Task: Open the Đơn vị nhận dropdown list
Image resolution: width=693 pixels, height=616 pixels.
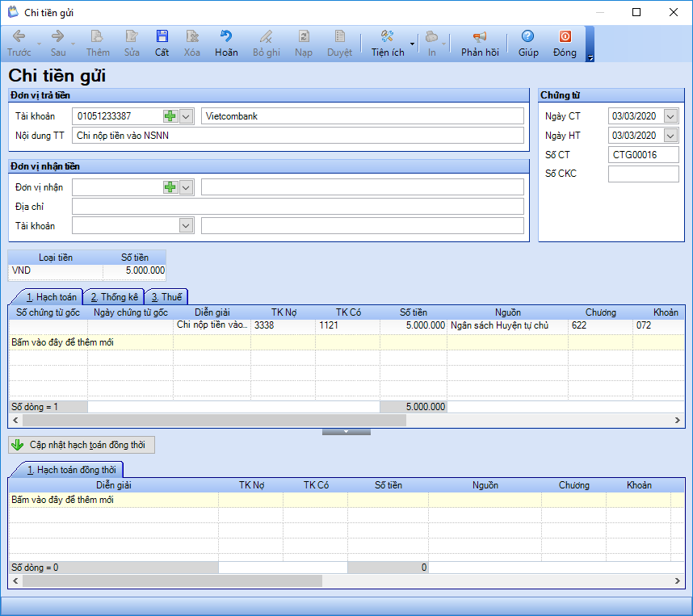Action: [186, 187]
